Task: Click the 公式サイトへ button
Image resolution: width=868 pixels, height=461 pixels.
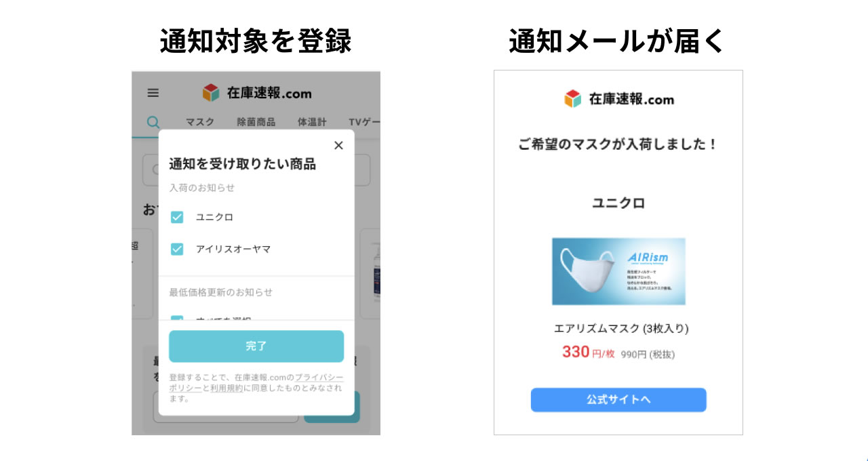Action: 618,400
